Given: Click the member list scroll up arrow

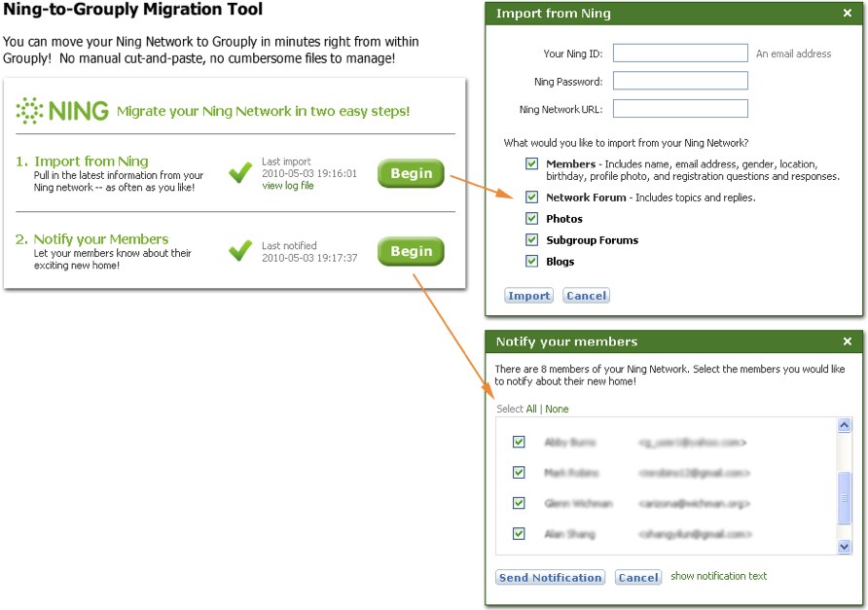Looking at the screenshot, I should (x=845, y=425).
